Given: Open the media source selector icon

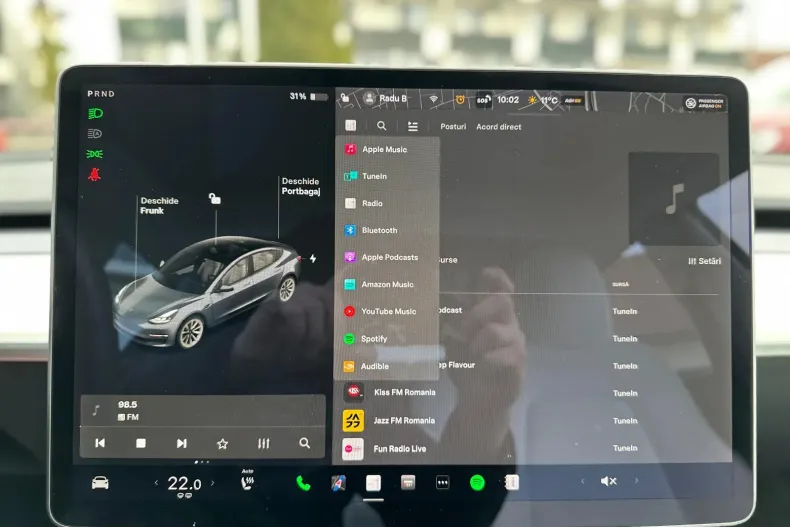Looking at the screenshot, I should [351, 125].
